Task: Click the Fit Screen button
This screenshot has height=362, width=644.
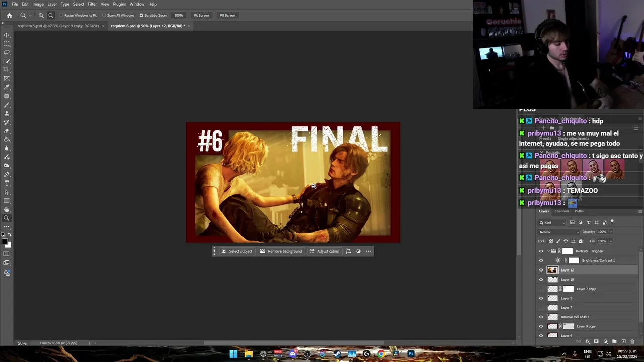Action: 201,15
